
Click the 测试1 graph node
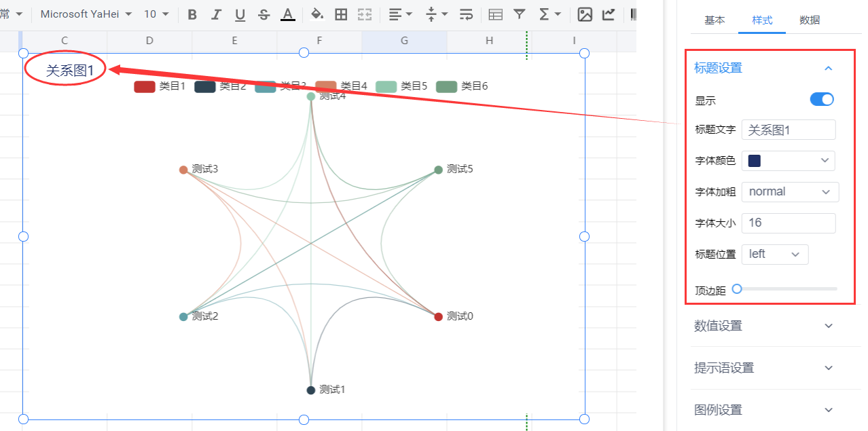(x=311, y=390)
